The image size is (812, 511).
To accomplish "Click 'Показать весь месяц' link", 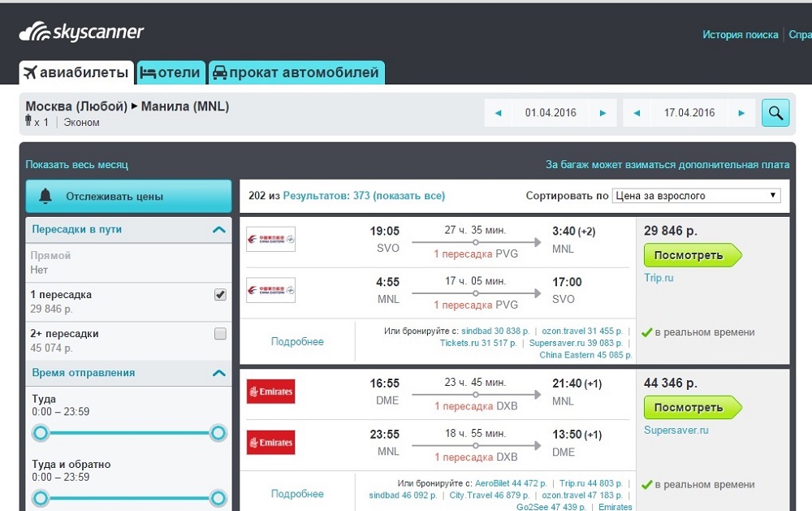I will tap(76, 165).
